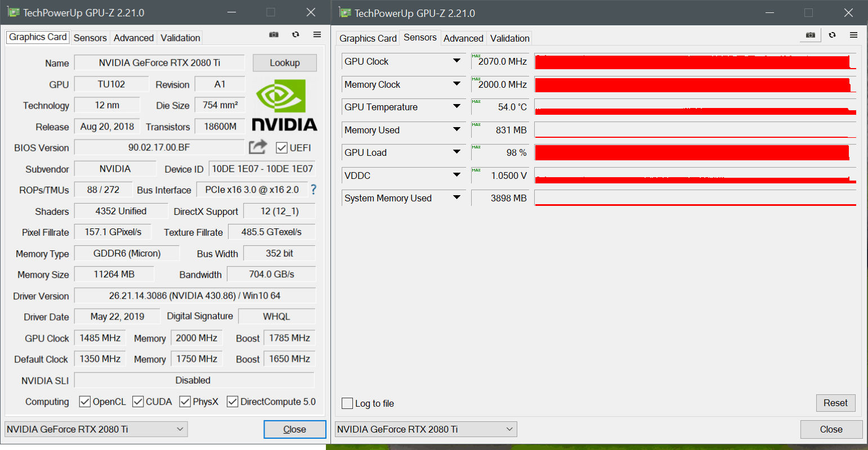Viewport: 868px width, 450px height.
Task: Click the GPU-Z title bar icon in right window
Action: click(344, 12)
